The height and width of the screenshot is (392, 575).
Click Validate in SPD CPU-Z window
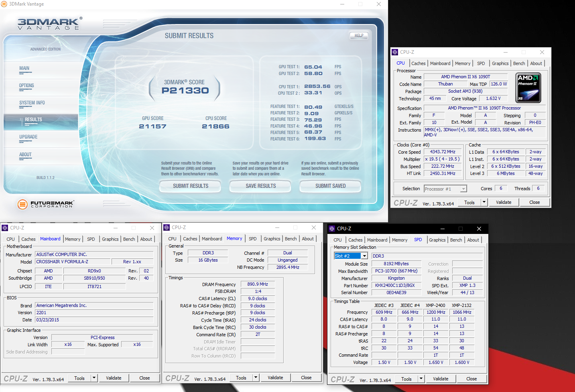(x=441, y=379)
